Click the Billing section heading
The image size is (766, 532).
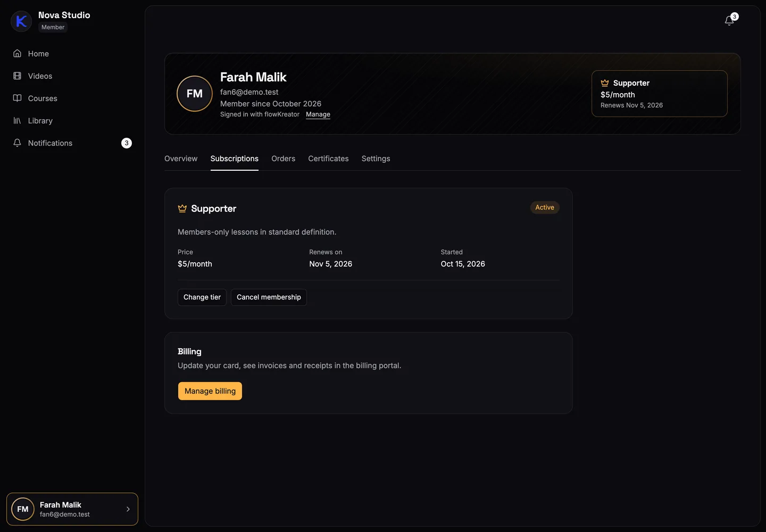tap(189, 352)
